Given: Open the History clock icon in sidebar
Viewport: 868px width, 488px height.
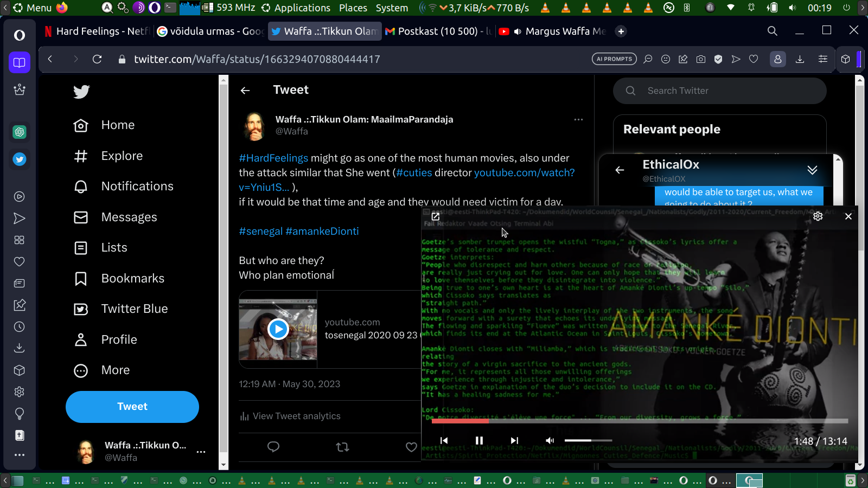Looking at the screenshot, I should click(20, 327).
